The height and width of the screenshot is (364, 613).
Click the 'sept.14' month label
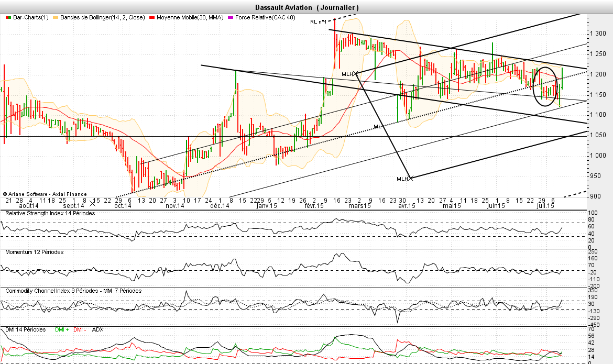click(74, 206)
